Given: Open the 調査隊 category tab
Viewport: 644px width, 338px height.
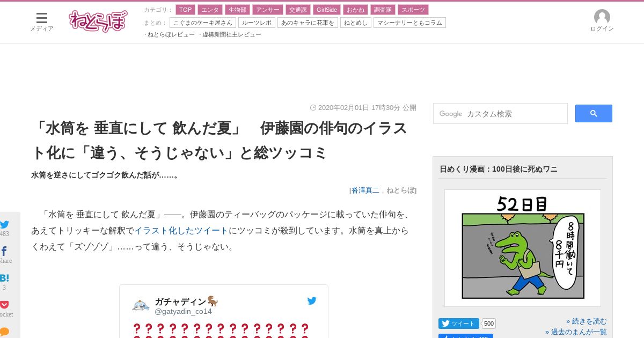Looking at the screenshot, I should [x=383, y=10].
